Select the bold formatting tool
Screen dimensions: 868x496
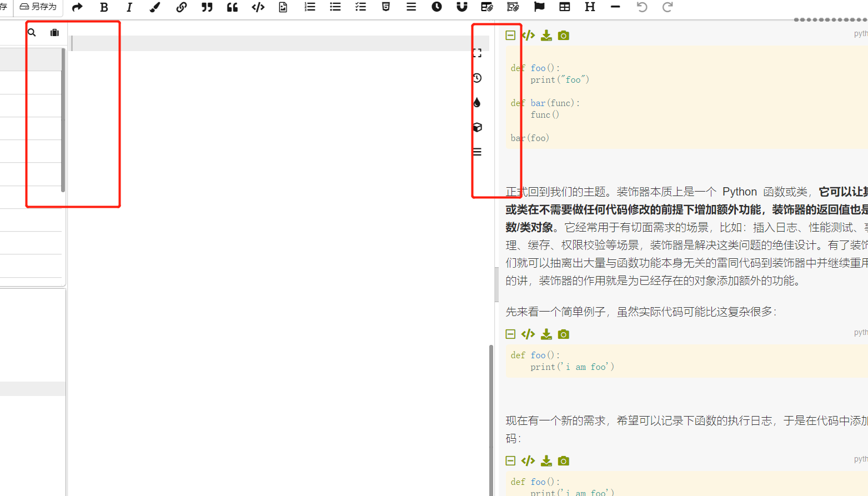tap(104, 7)
